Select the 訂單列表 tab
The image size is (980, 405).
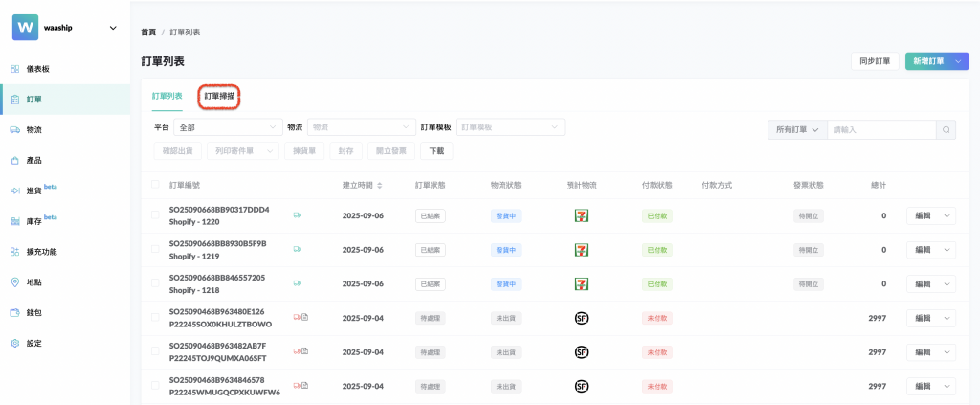pos(167,96)
